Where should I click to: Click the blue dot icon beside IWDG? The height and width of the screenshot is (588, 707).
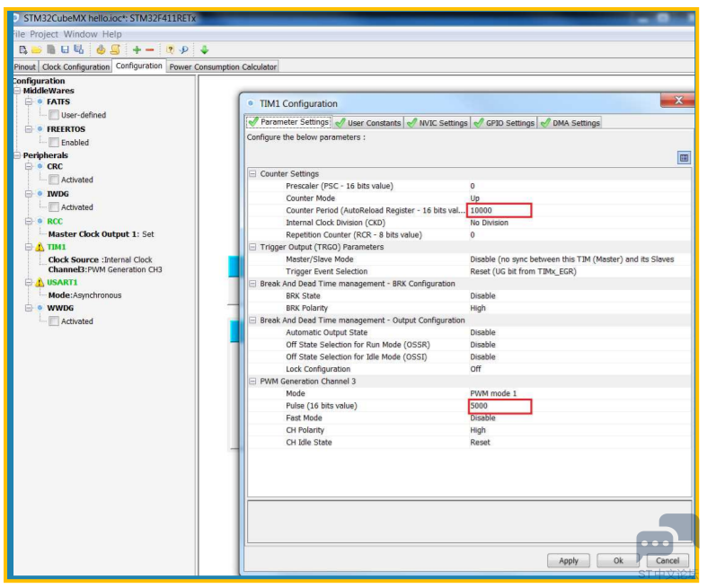click(x=40, y=194)
